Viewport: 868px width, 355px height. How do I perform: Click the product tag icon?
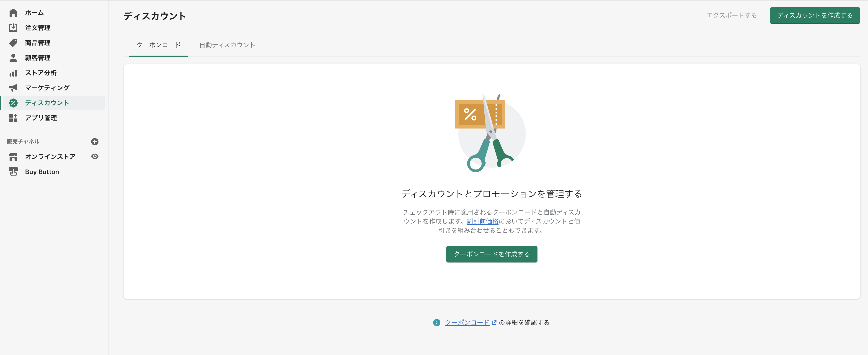coord(13,43)
